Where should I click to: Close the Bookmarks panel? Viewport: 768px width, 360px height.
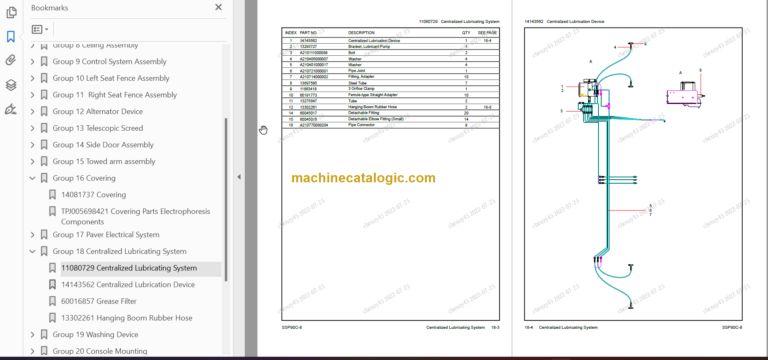218,7
